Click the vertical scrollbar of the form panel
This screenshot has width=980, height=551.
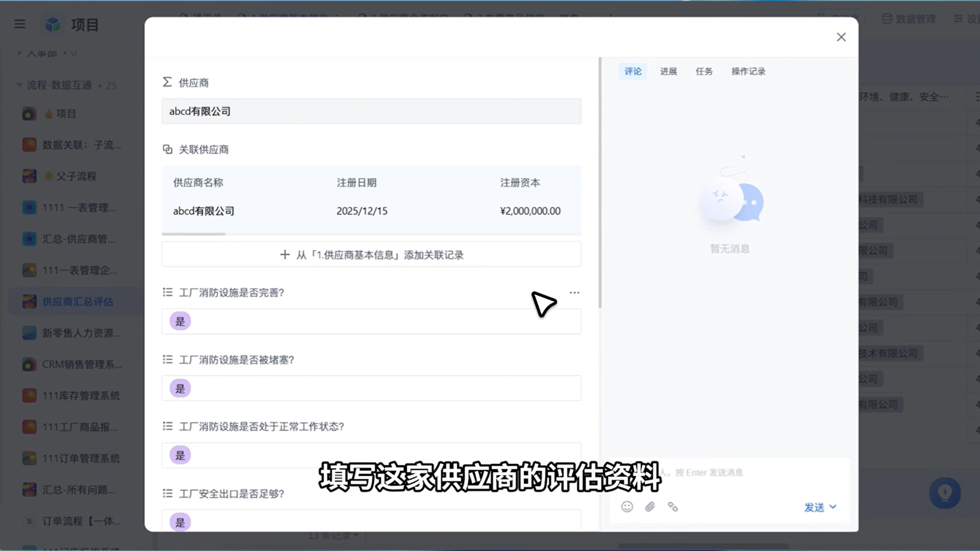600,183
